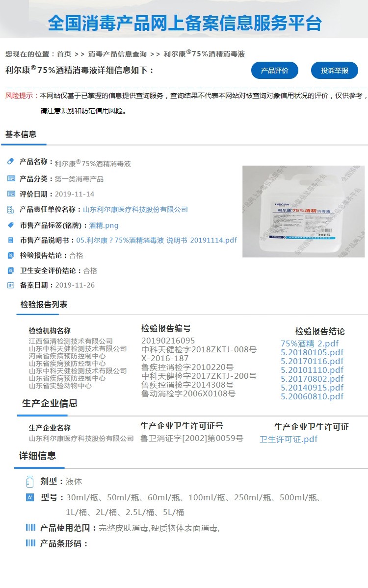This screenshot has width=368, height=588.
Task: Select 江西恒清检测技术有限公司 in the institution list
Action: click(x=71, y=342)
